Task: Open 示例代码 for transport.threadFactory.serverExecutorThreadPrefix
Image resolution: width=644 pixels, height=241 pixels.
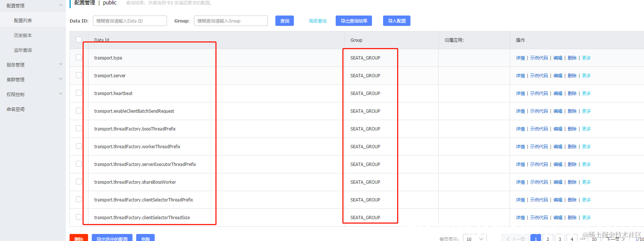Action: [x=539, y=164]
